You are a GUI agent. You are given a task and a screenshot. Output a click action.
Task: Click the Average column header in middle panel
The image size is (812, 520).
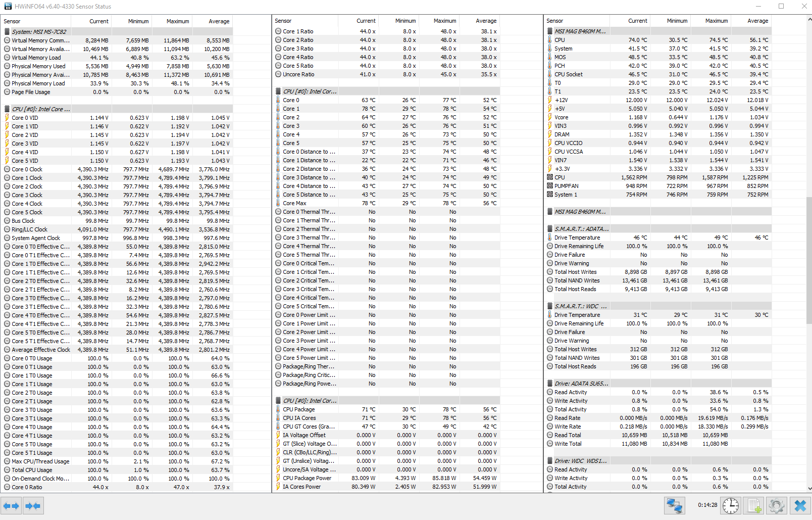point(486,21)
